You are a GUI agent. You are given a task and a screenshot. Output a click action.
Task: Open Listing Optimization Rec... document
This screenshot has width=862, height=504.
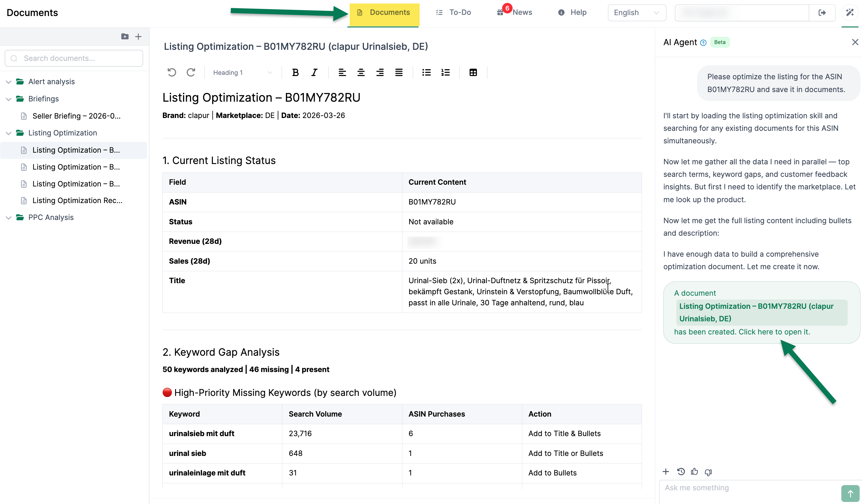tap(77, 200)
